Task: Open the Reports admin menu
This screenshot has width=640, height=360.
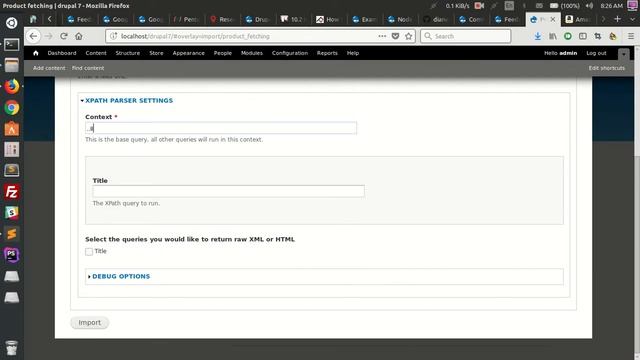Action: click(x=327, y=53)
